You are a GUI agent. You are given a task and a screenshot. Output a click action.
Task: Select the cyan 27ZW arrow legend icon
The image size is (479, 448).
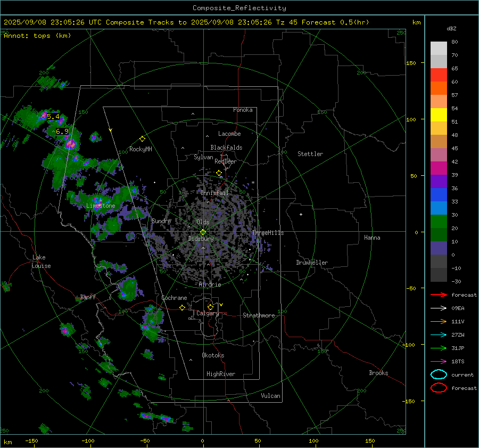pyautogui.click(x=439, y=335)
